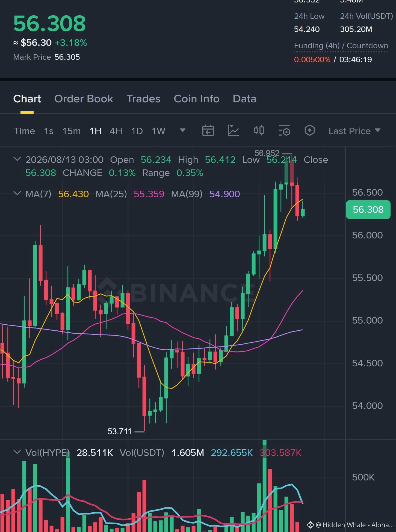Open the Data tab
The image size is (396, 532).
[244, 99]
